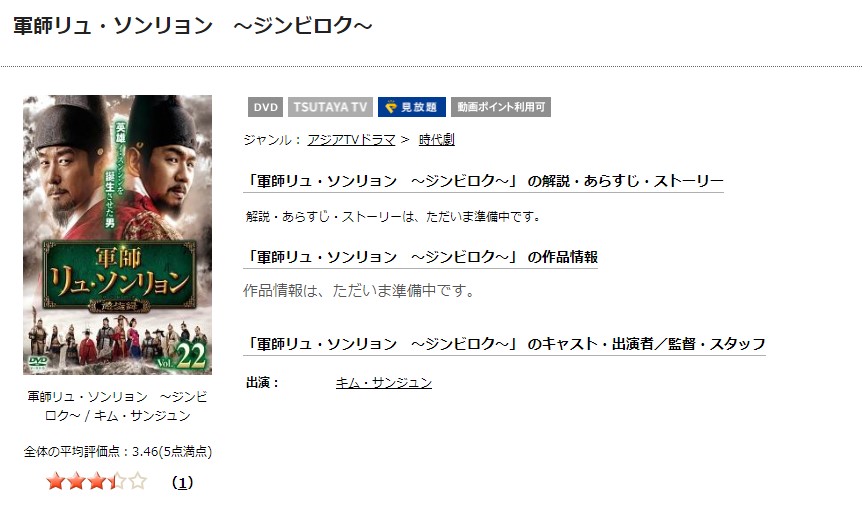
Task: Click the TSUTAYA TV badge
Action: point(330,107)
